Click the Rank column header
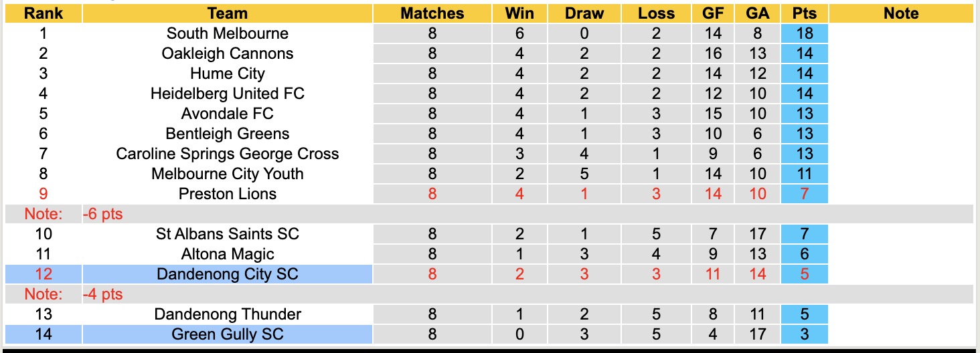Image resolution: width=980 pixels, height=353 pixels. click(43, 13)
